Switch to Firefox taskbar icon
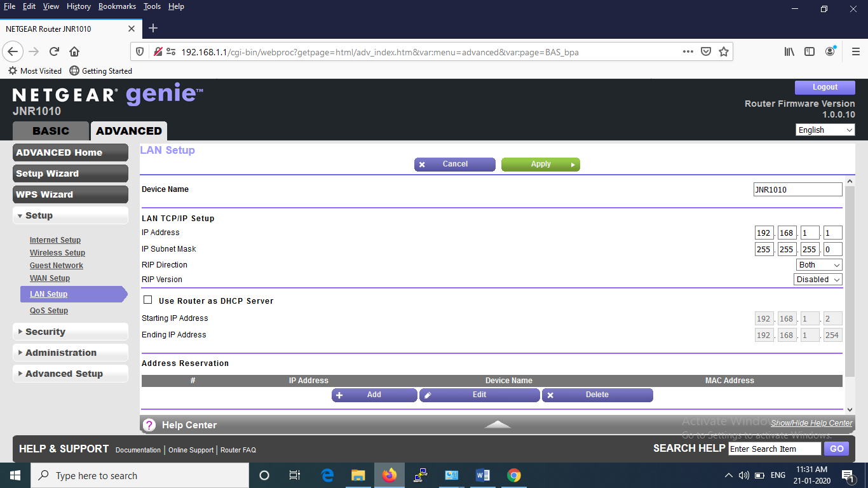Image resolution: width=868 pixels, height=488 pixels. click(390, 475)
